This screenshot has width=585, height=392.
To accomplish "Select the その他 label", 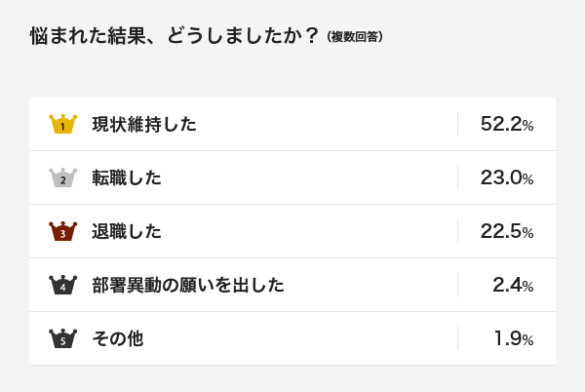I will click(x=118, y=338).
